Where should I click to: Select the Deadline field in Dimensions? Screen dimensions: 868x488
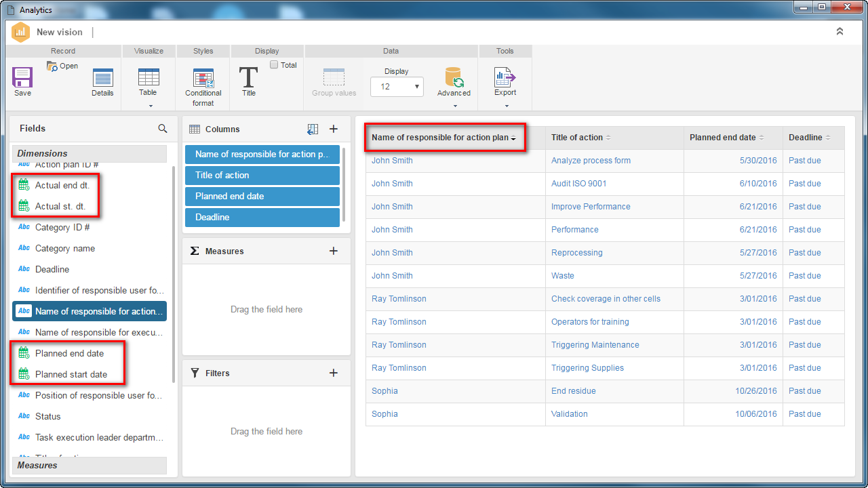[90, 269]
